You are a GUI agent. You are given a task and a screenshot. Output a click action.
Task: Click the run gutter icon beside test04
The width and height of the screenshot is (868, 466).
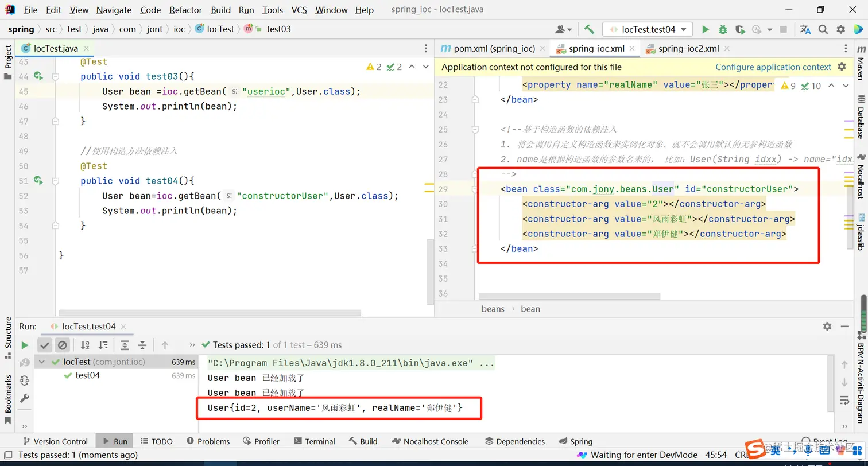38,180
